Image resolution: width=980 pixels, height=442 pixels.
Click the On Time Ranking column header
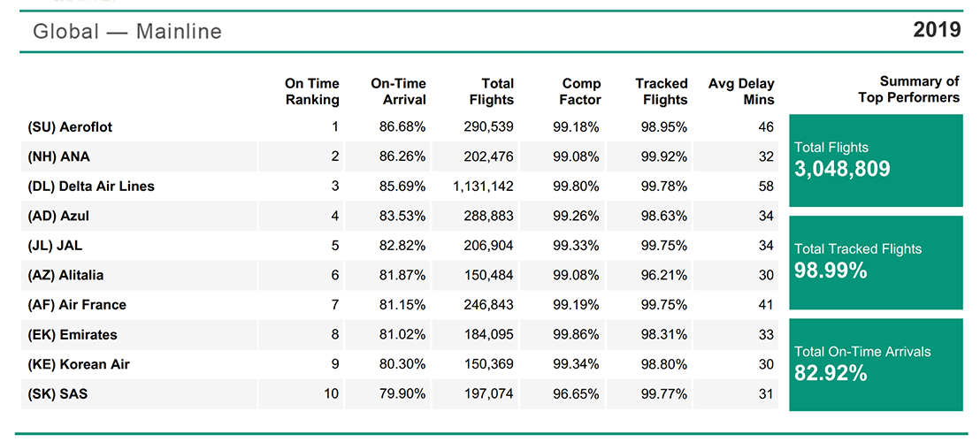tap(311, 92)
